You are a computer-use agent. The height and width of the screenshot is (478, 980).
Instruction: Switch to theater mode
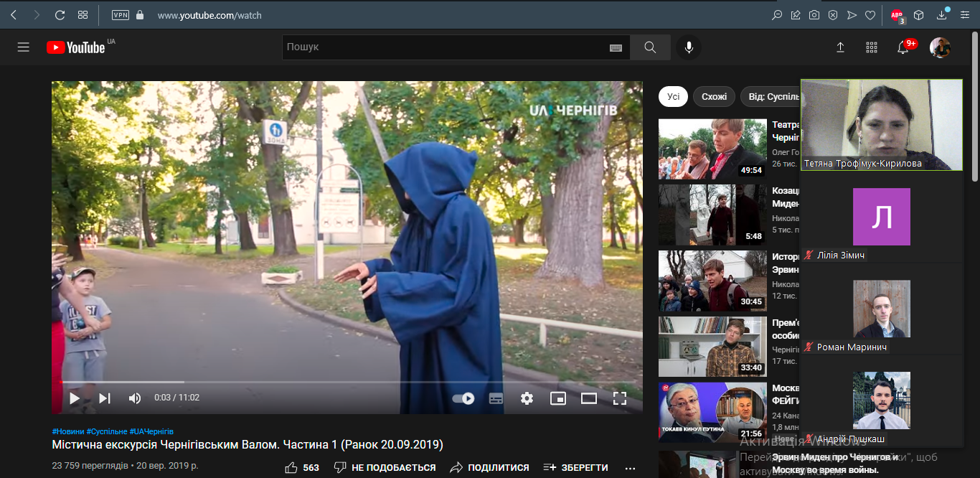coord(588,398)
